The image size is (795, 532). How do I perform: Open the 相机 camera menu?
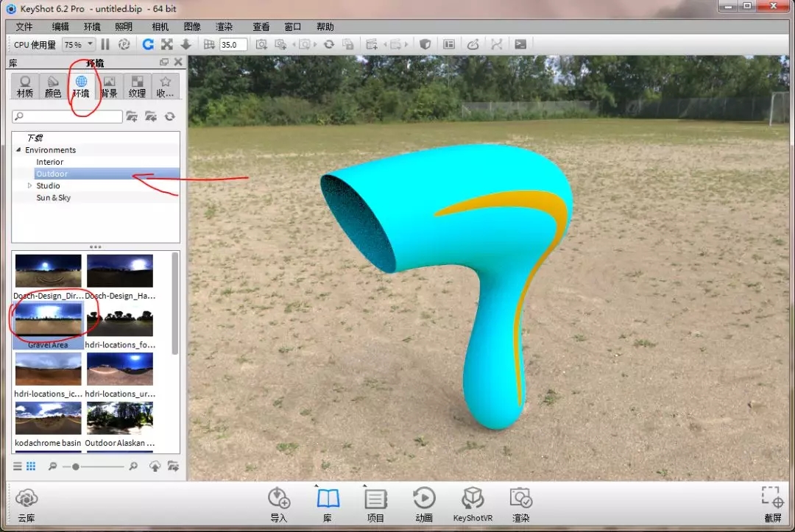pos(160,26)
